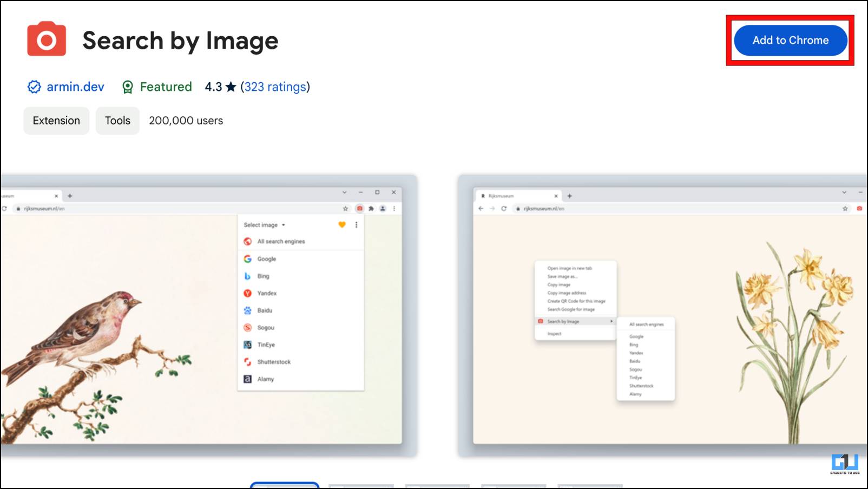Click Copy image address in the context menu

click(x=567, y=293)
